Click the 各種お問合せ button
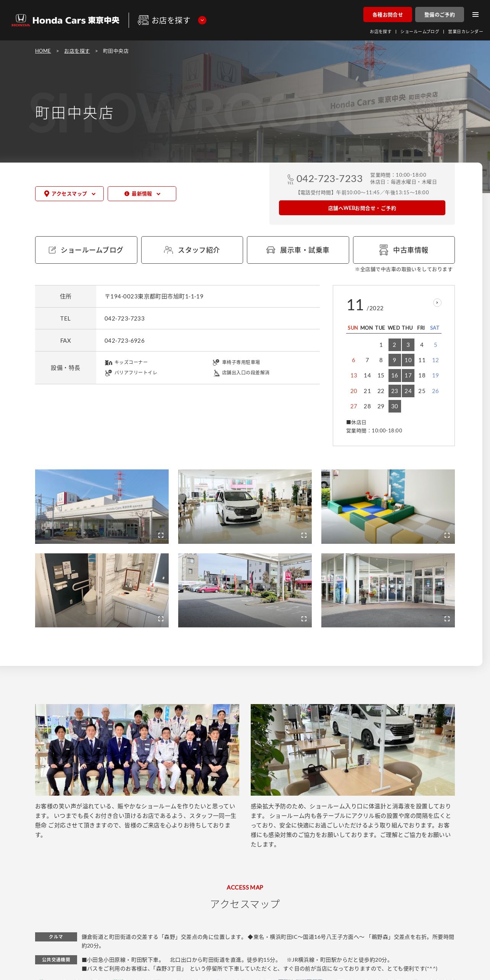 point(388,15)
